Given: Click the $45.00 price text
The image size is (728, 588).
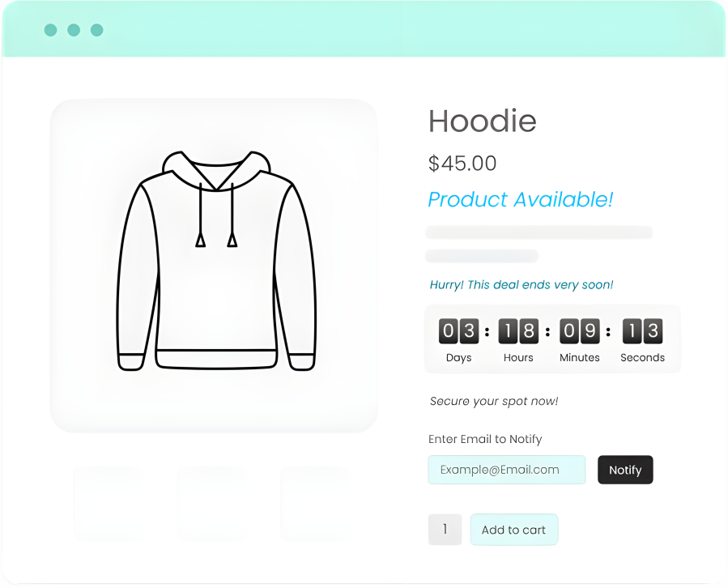Looking at the screenshot, I should [x=462, y=164].
